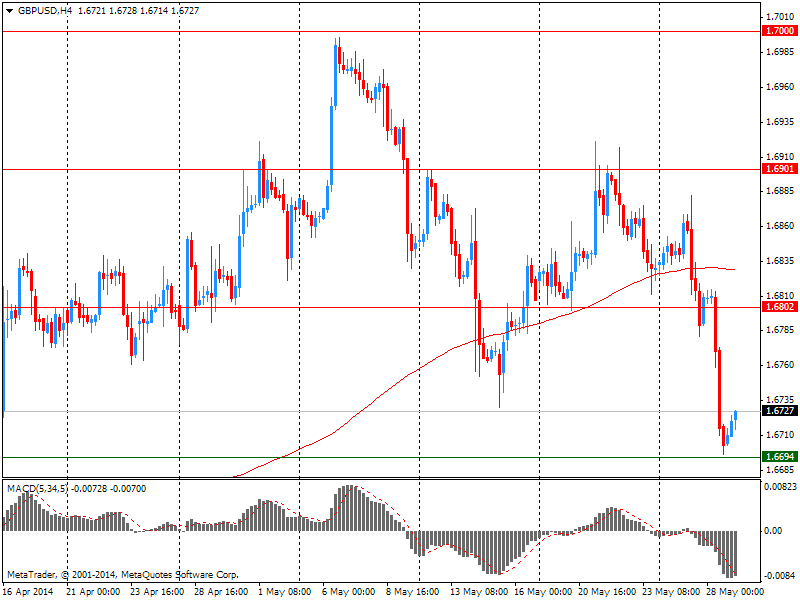Select the 28 May 00:00 time axis label
Image resolution: width=800 pixels, height=600 pixels.
734,592
